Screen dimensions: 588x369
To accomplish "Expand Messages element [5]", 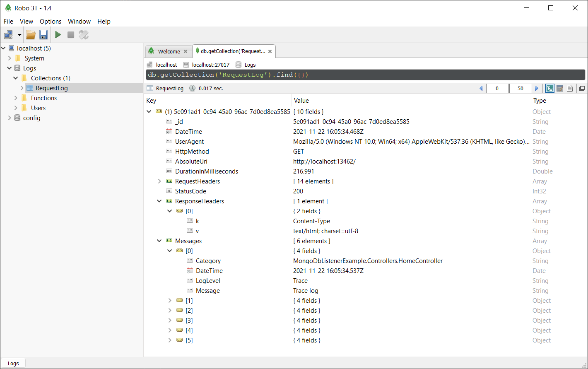I will tap(170, 340).
